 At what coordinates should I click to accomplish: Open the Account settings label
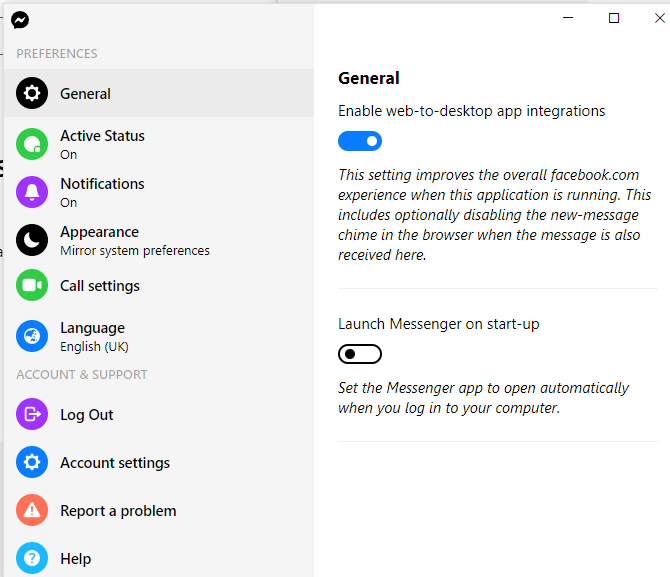click(x=115, y=463)
